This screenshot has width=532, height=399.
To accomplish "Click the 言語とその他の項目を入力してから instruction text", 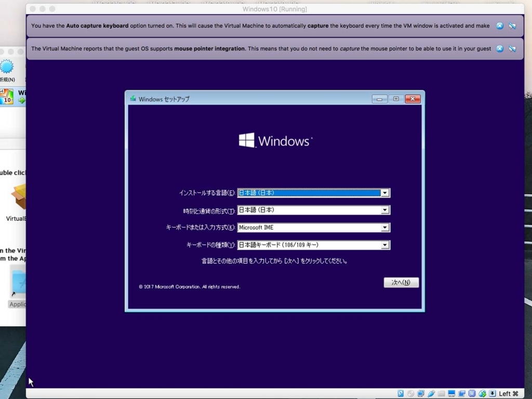I will 274,261.
